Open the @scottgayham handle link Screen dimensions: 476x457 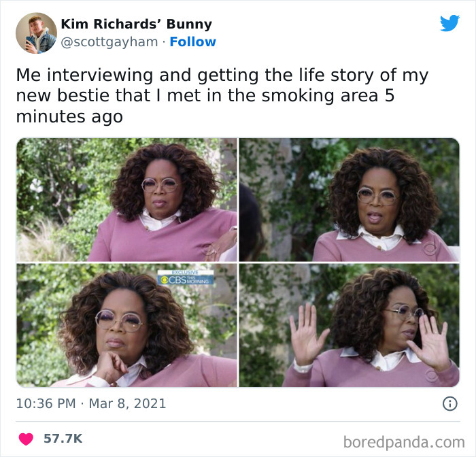click(x=109, y=42)
